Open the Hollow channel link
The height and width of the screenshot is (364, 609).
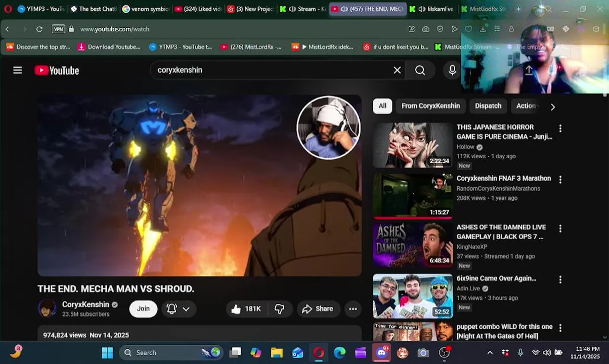click(x=465, y=147)
